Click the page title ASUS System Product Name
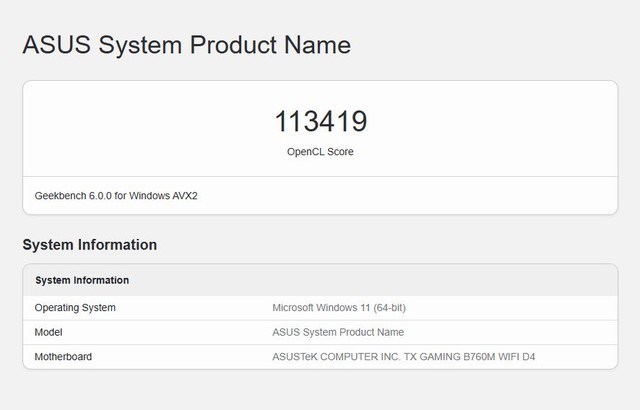640x410 pixels. click(186, 45)
